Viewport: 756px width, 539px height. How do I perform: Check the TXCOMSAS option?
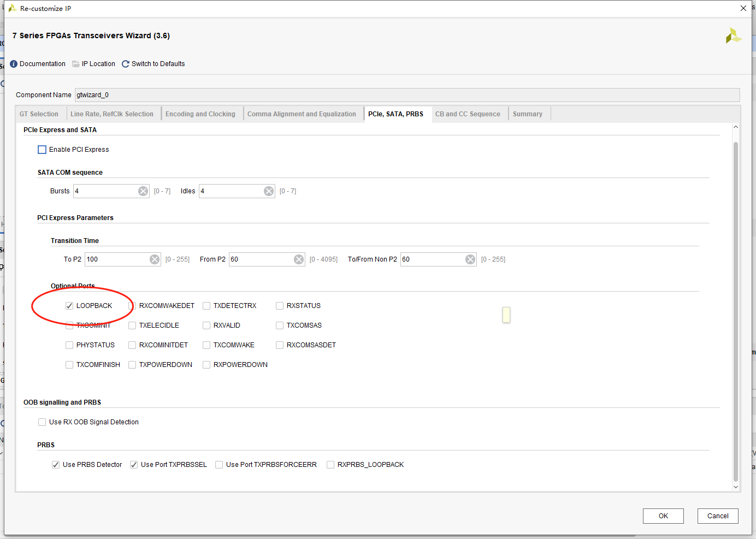280,325
